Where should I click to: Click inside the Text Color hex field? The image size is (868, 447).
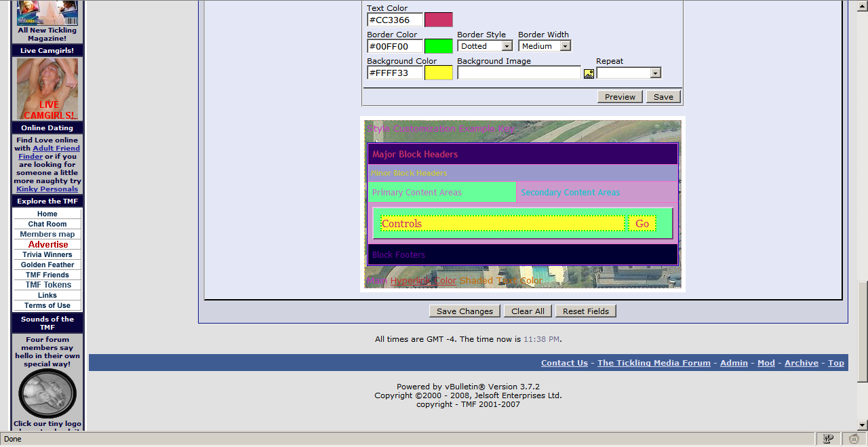pyautogui.click(x=395, y=20)
